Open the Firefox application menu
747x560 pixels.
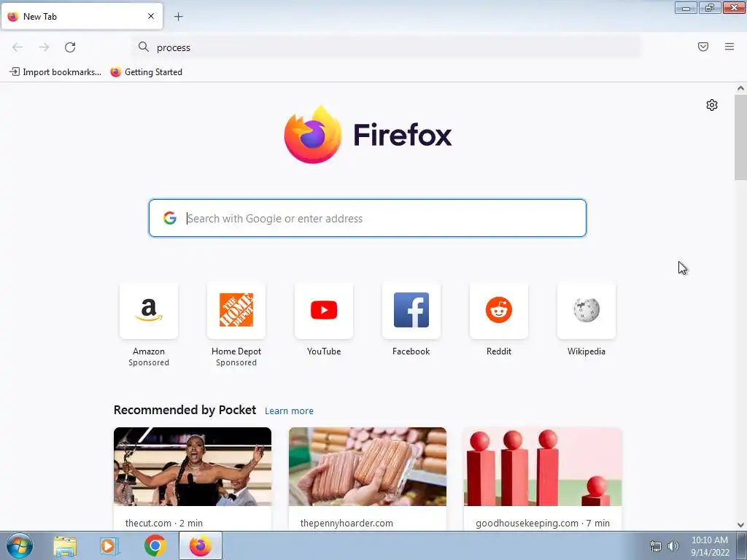[729, 47]
